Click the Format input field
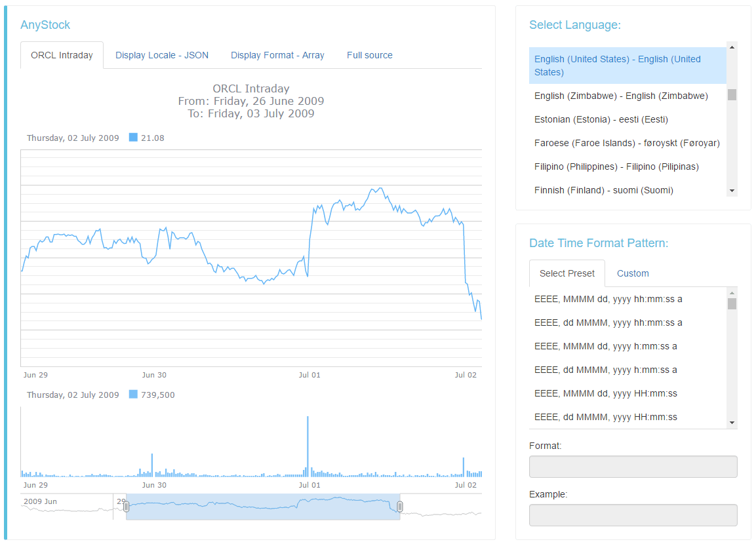 (x=632, y=466)
